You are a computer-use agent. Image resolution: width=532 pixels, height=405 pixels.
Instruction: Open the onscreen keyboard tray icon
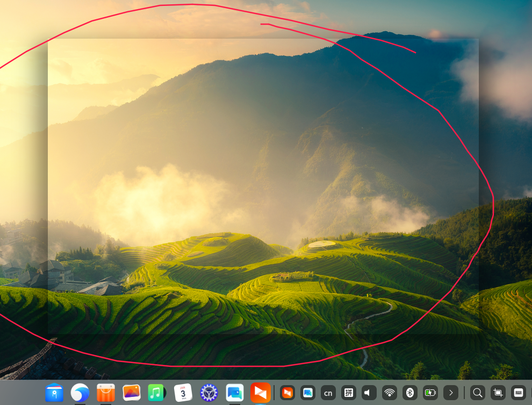(x=519, y=393)
